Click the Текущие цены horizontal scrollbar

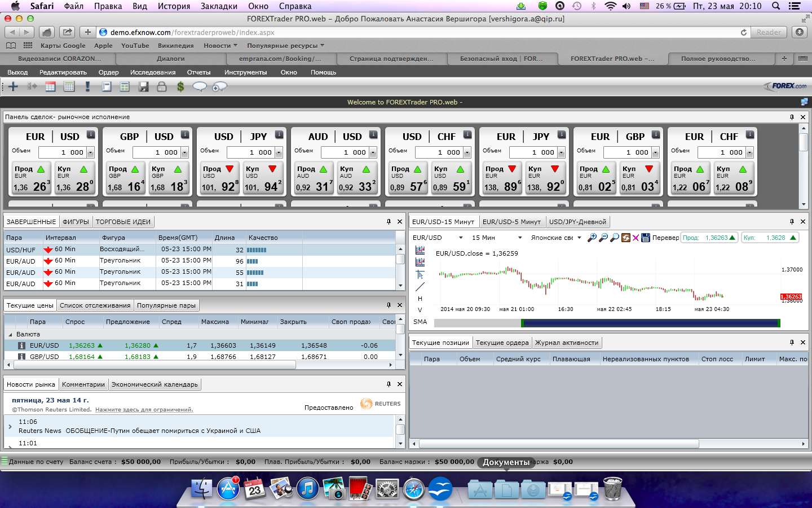click(x=155, y=365)
